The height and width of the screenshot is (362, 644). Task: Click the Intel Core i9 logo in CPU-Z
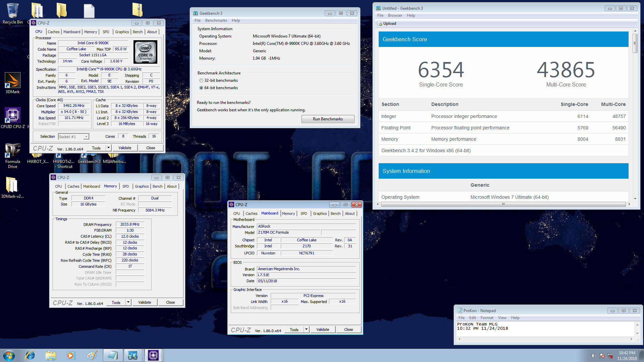[146, 52]
